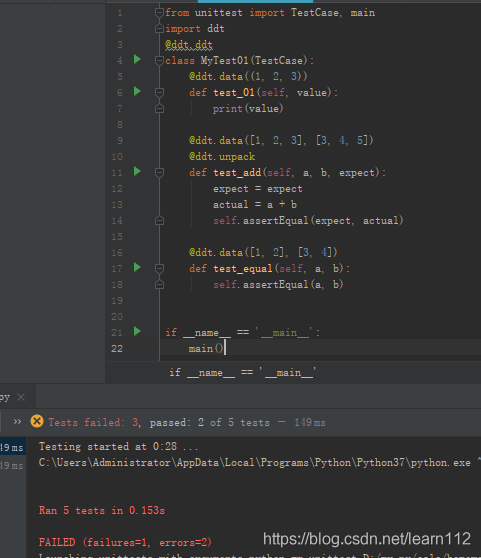Collapse test_add method fold marker

[159, 173]
